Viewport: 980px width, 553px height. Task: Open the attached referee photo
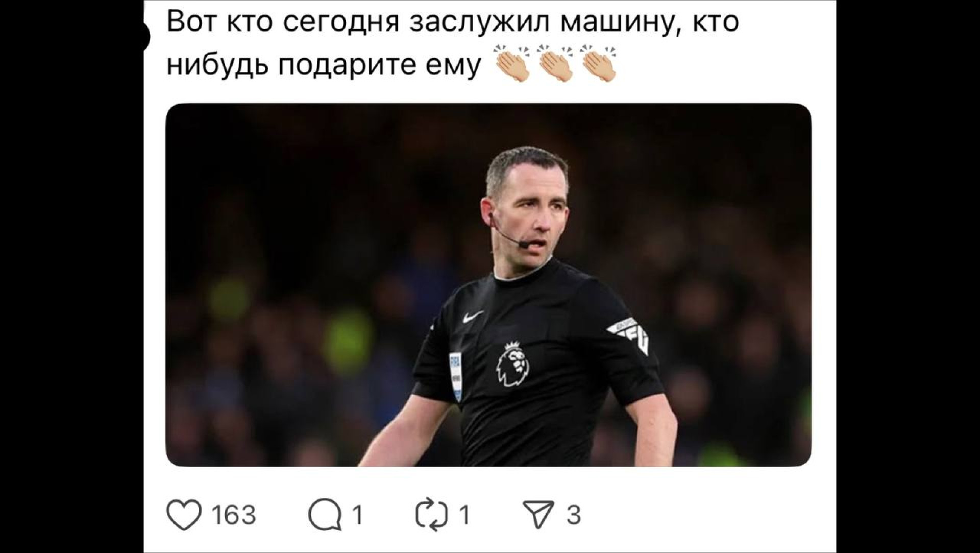tap(488, 285)
